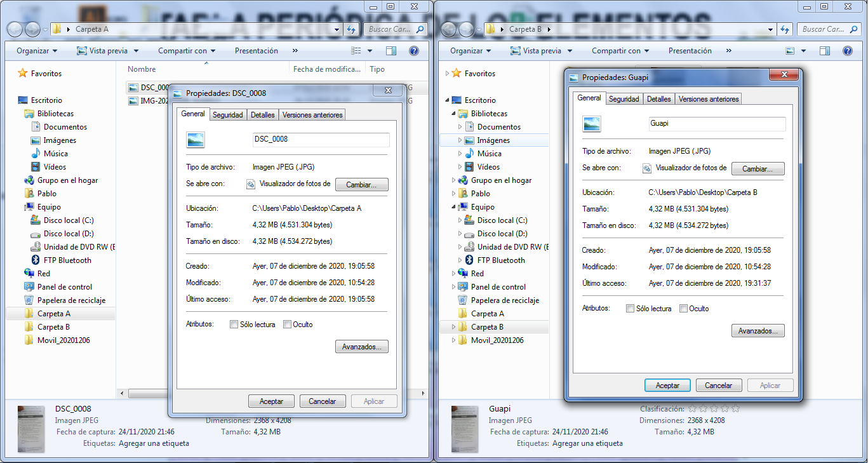
Task: Click Cancelar in Guapi properties
Action: click(719, 386)
